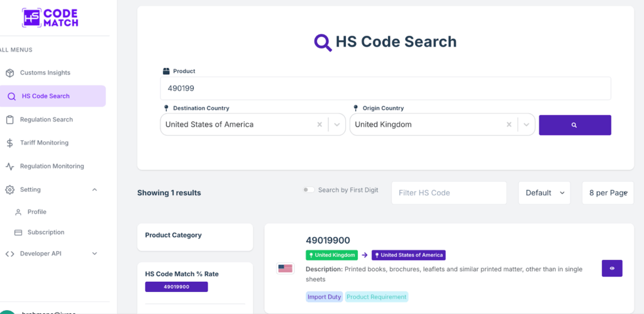Collapse the Setting menu section

pyautogui.click(x=94, y=189)
